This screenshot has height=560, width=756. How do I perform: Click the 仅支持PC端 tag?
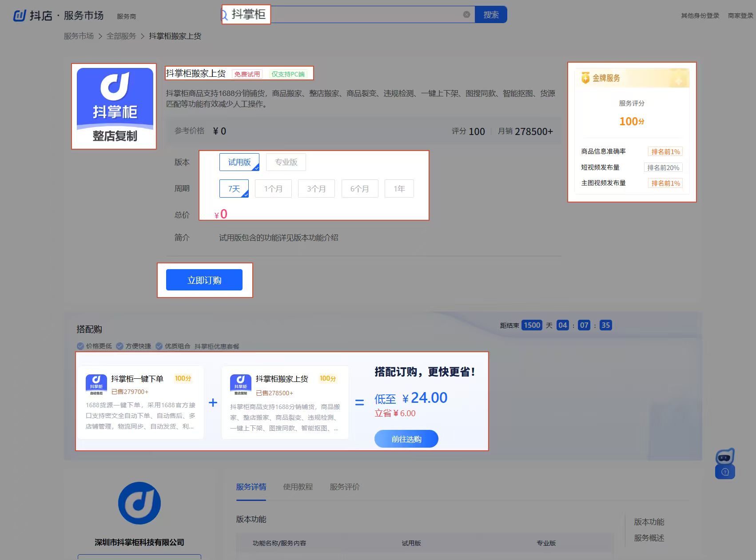click(x=288, y=74)
